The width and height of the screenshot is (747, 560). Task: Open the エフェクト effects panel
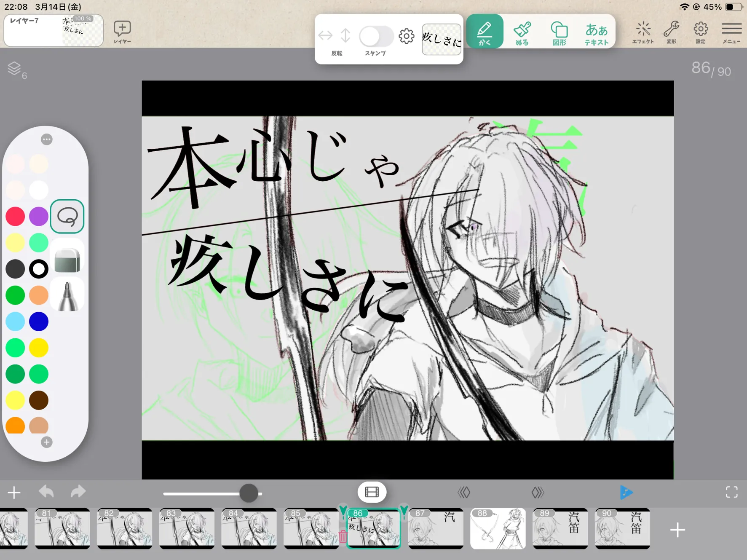point(643,32)
